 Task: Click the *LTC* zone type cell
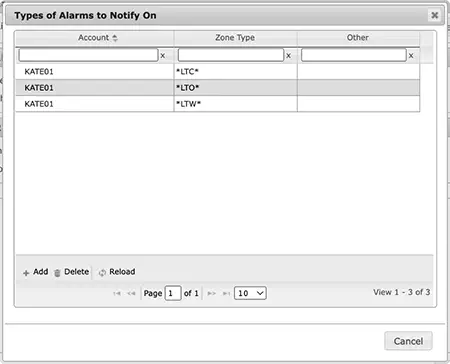tap(235, 71)
